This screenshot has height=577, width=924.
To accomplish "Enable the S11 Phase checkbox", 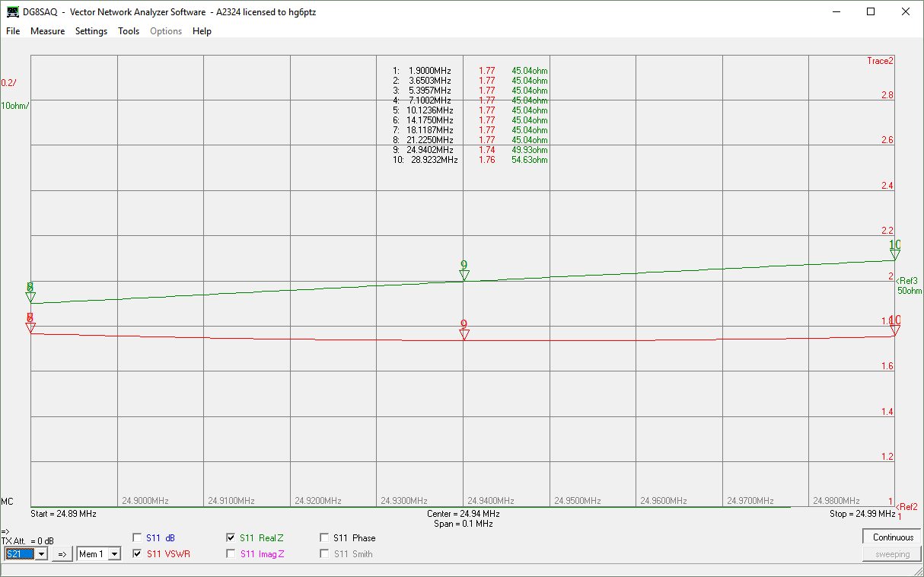I will pyautogui.click(x=325, y=537).
